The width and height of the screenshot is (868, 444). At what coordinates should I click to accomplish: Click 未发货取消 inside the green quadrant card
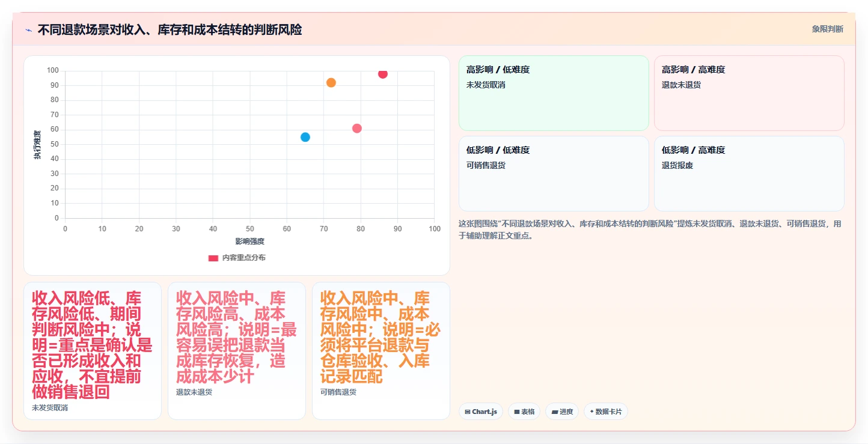[x=486, y=85]
